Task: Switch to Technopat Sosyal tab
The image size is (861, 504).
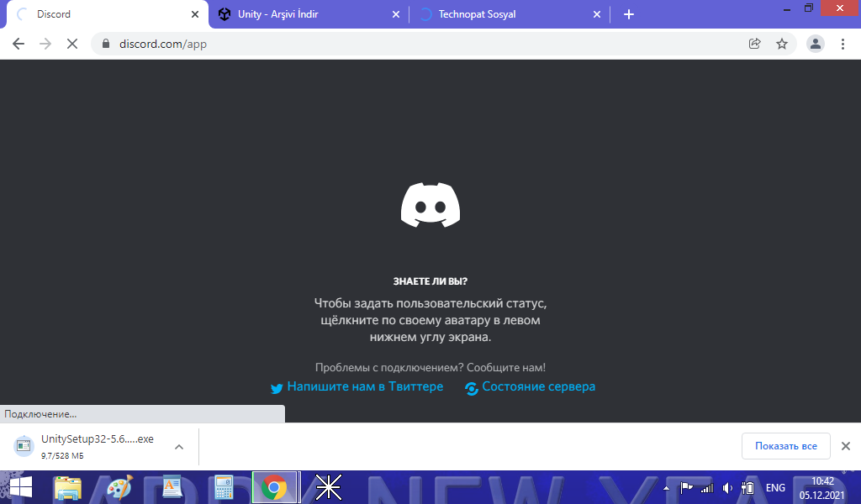Action: pyautogui.click(x=510, y=14)
